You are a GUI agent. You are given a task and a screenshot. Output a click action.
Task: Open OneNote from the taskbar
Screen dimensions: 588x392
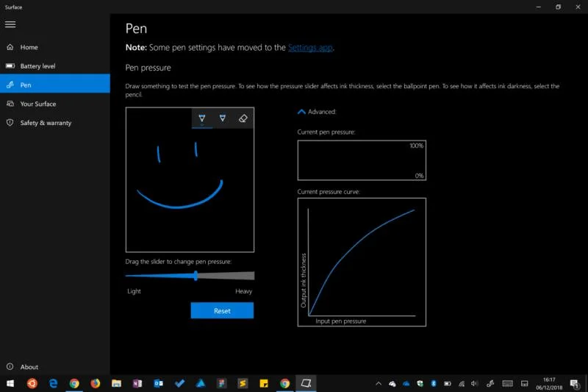point(137,383)
